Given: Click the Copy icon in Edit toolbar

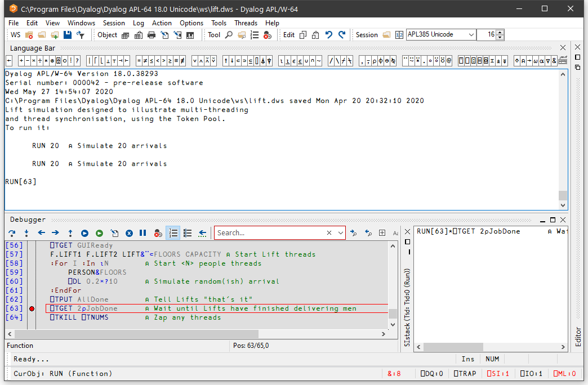Looking at the screenshot, I should point(303,35).
